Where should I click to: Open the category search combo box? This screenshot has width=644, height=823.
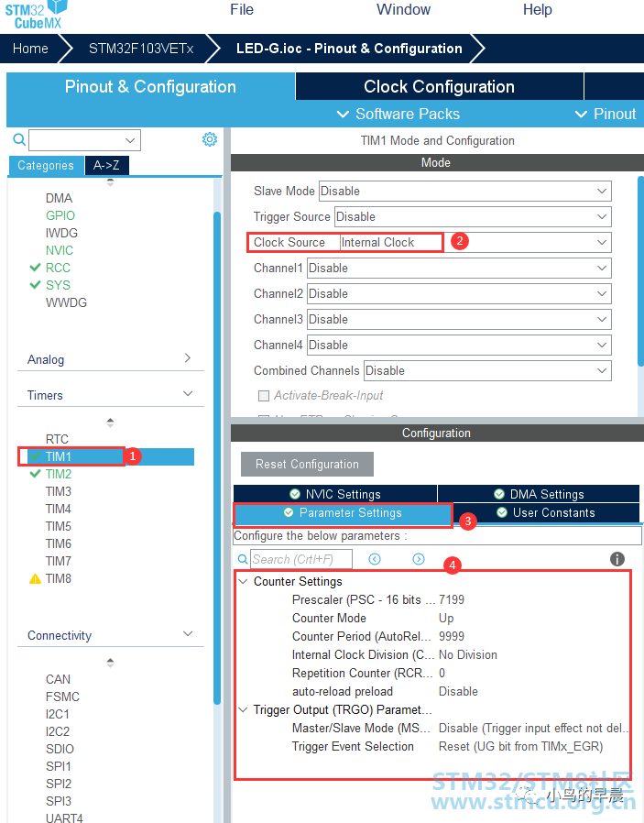[x=84, y=140]
